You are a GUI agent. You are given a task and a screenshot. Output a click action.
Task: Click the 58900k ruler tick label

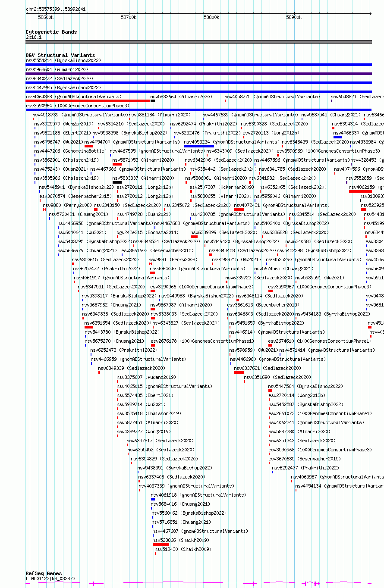click(x=294, y=17)
